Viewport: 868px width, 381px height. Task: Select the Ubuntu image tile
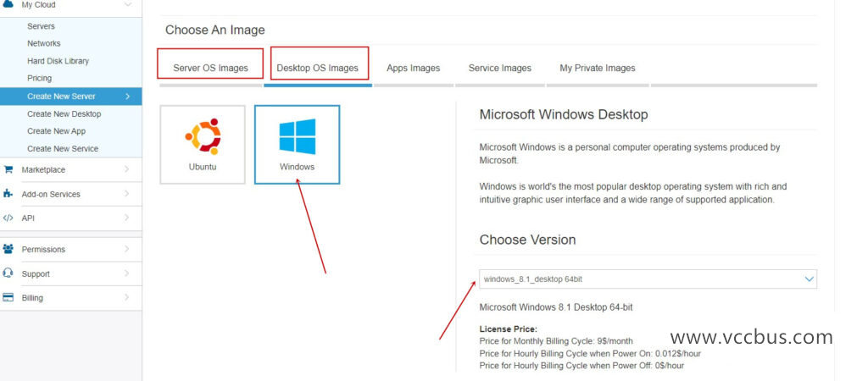click(x=203, y=145)
